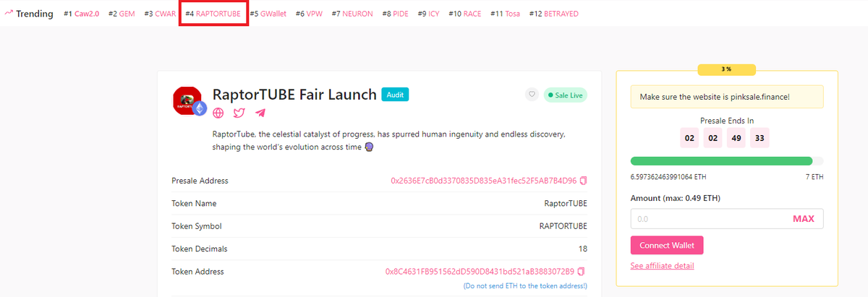Open See affiliate detail link
Viewport: 868px width, 297px height.
click(x=663, y=266)
